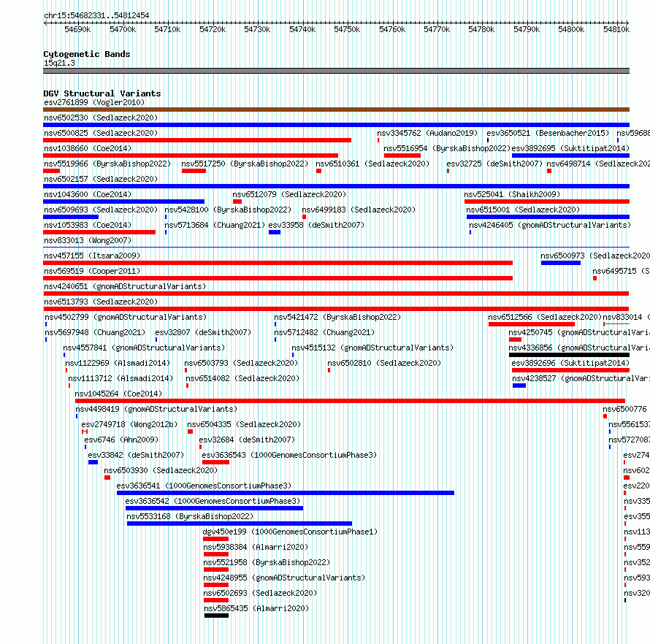Click the gray 15q21.3 cytogenetic band
Viewport: 650px width, 644px height.
pos(336,71)
